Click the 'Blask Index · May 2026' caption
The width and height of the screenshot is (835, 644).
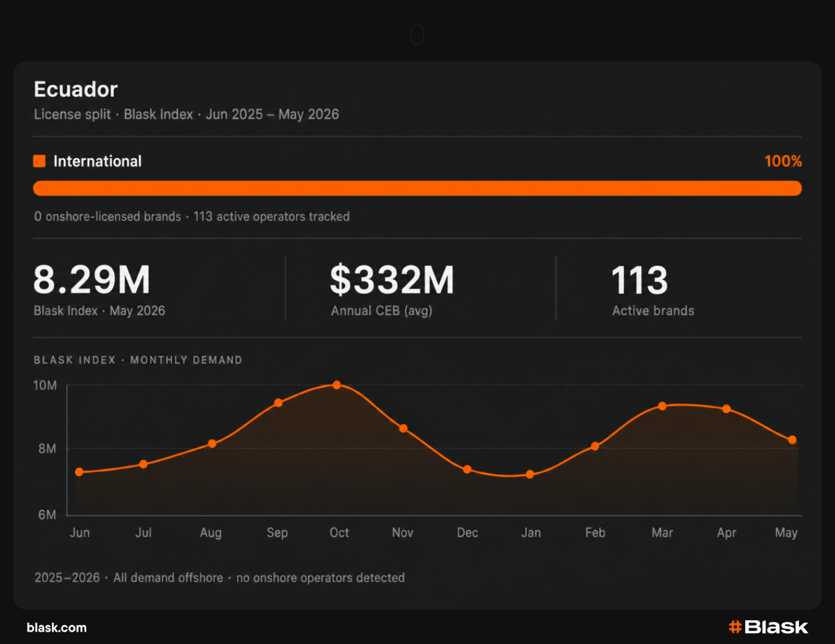click(99, 311)
